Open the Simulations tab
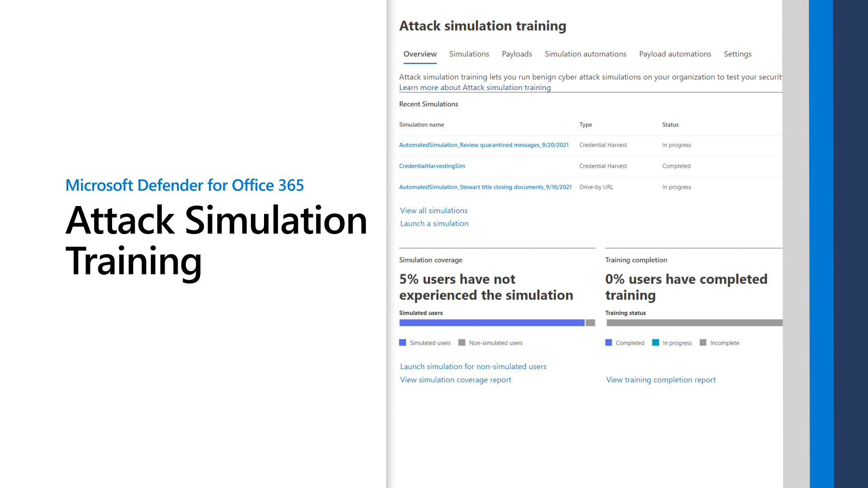The width and height of the screenshot is (868, 488). coord(469,54)
